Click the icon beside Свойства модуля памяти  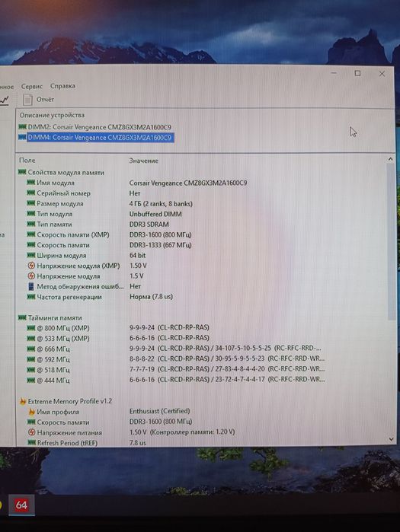tap(22, 172)
